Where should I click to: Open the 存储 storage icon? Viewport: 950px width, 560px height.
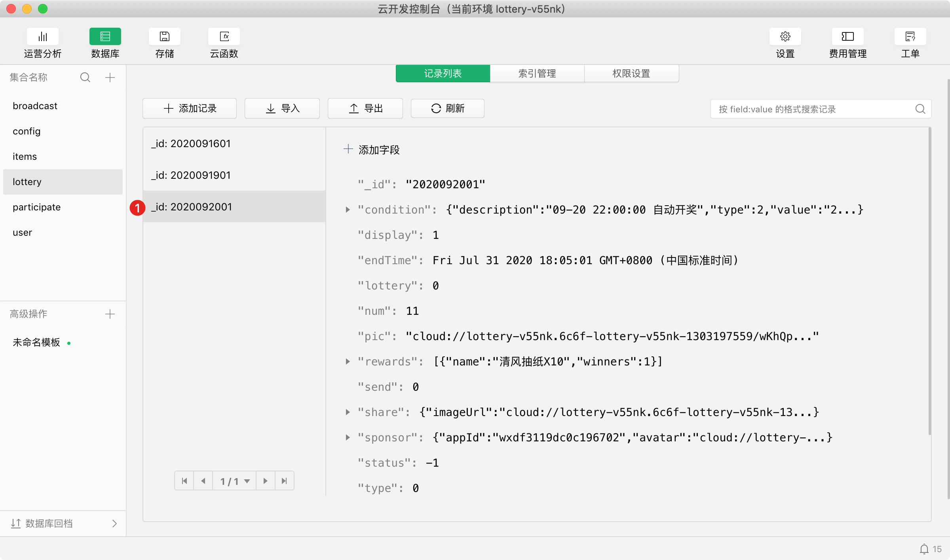coord(164,37)
